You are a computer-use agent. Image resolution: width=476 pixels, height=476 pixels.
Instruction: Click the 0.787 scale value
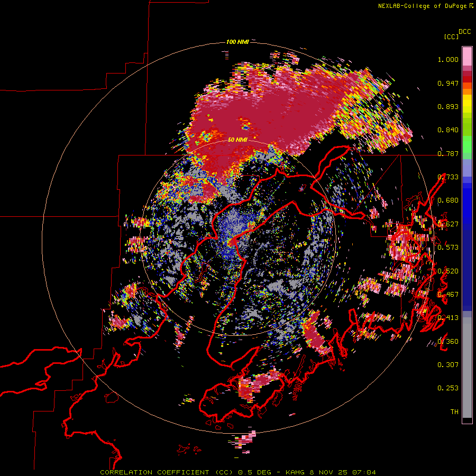pos(448,153)
